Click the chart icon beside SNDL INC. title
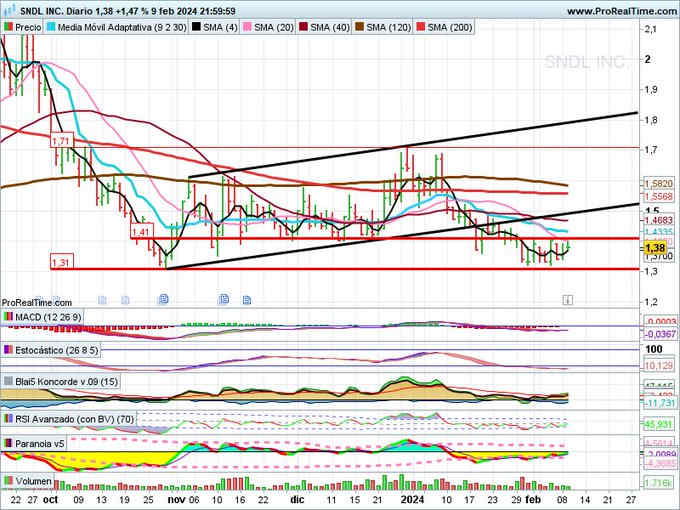Viewport: 680px width, 510px height. click(10, 10)
